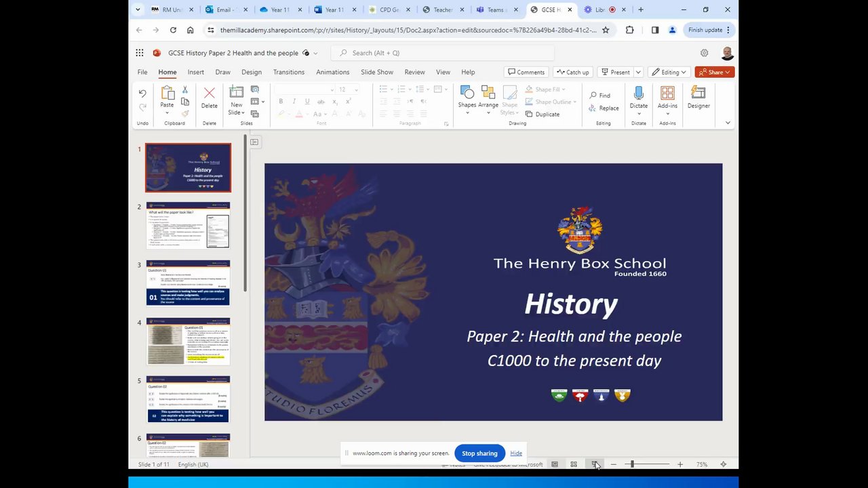This screenshot has height=488, width=868.
Task: Open the Review tab
Action: [x=415, y=72]
